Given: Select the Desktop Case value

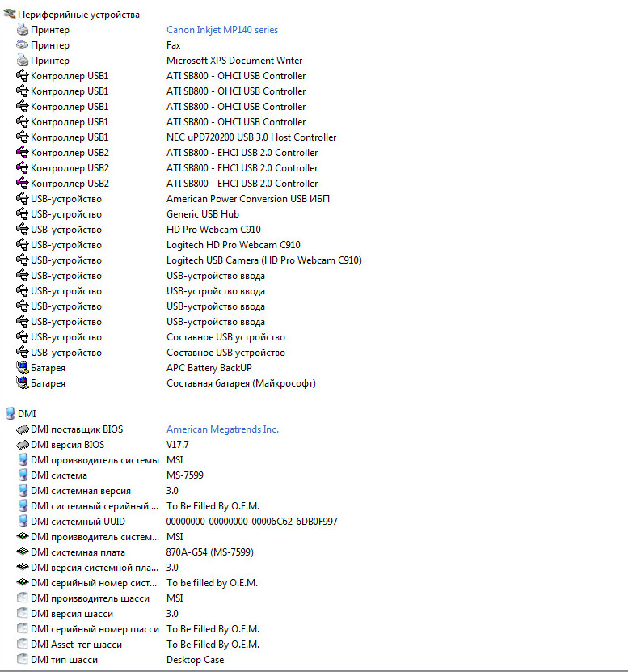Looking at the screenshot, I should point(195,660).
